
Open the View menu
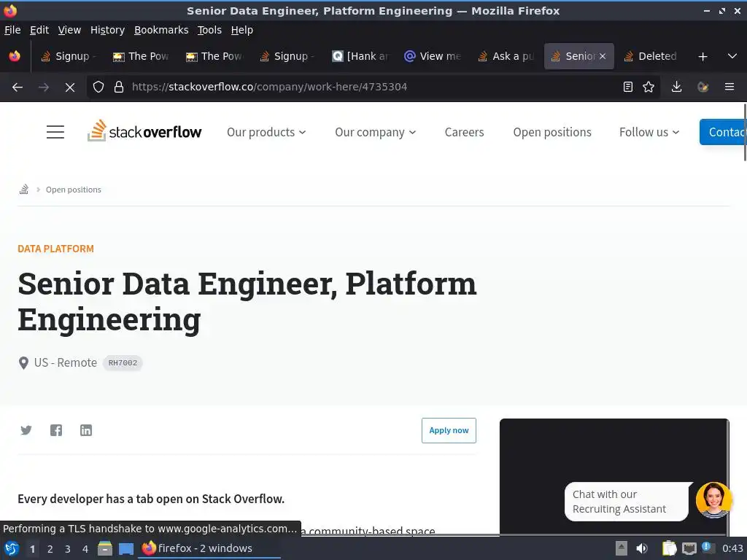(69, 30)
